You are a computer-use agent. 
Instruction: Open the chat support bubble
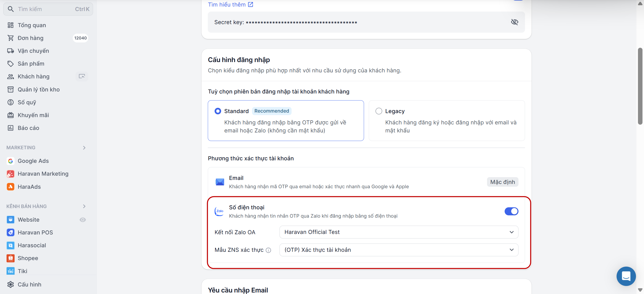pos(626,276)
